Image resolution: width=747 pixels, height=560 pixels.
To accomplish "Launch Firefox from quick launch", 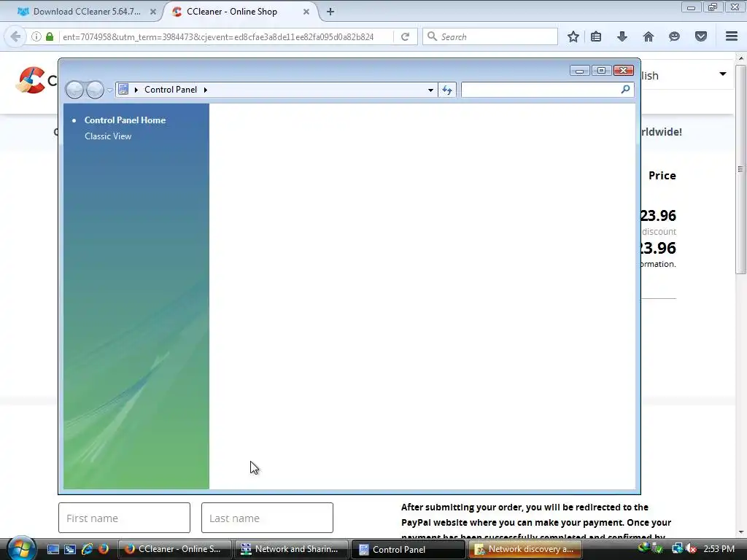I will pyautogui.click(x=104, y=549).
